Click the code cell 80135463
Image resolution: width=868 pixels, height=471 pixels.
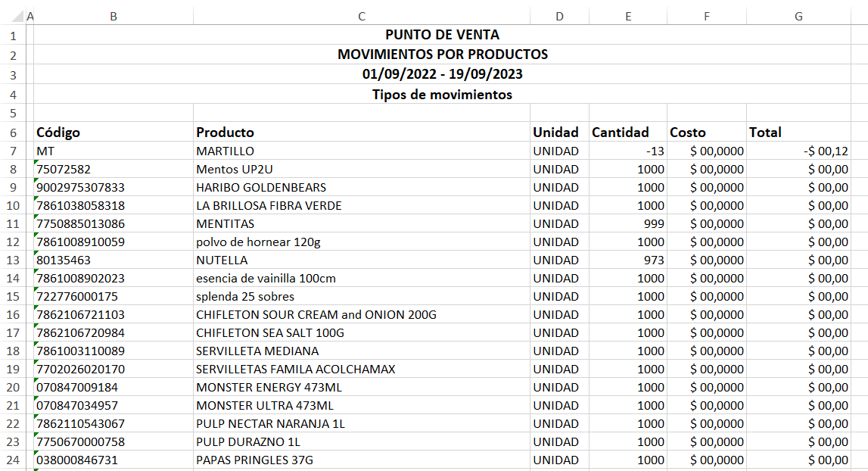(x=114, y=260)
